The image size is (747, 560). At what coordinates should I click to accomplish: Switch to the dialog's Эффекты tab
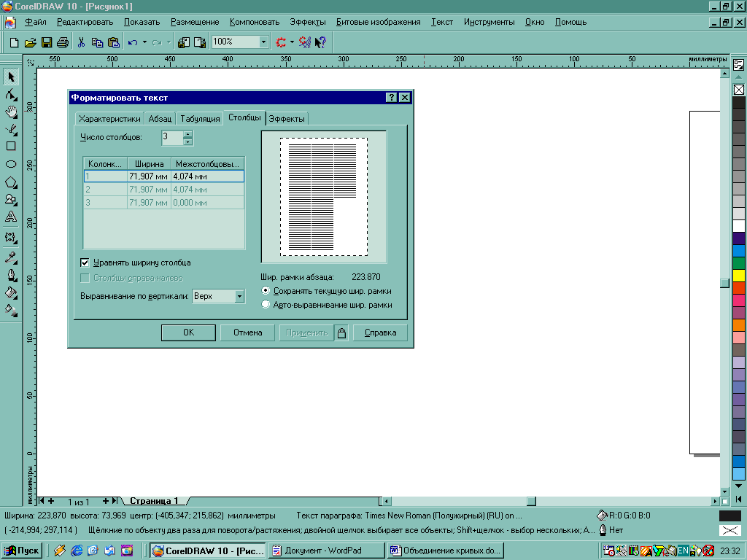[287, 119]
